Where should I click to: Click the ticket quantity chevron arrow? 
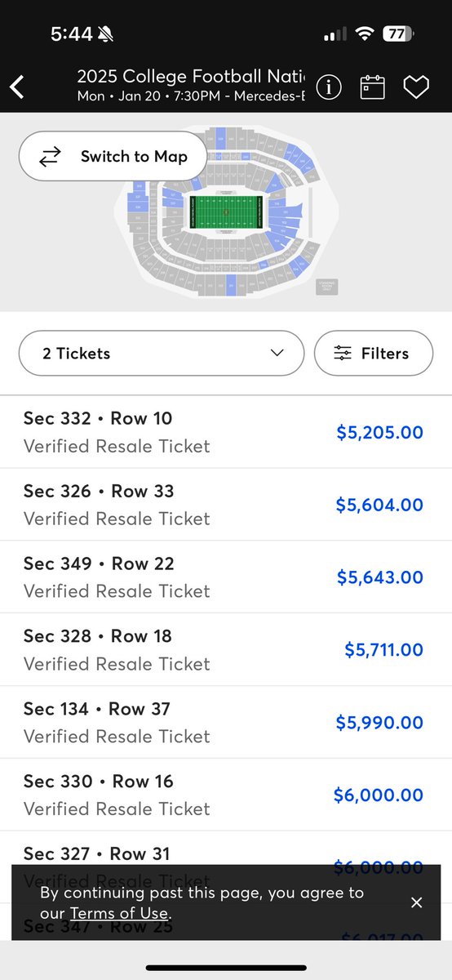tap(277, 353)
